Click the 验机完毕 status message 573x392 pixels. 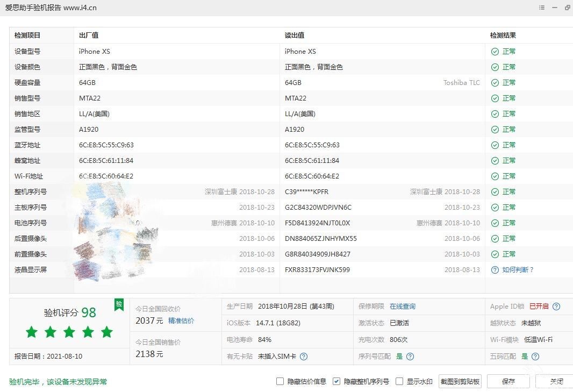tap(58, 382)
